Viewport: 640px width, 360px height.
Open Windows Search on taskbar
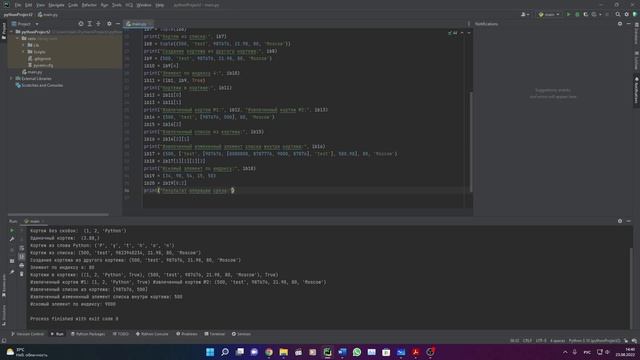[224, 352]
